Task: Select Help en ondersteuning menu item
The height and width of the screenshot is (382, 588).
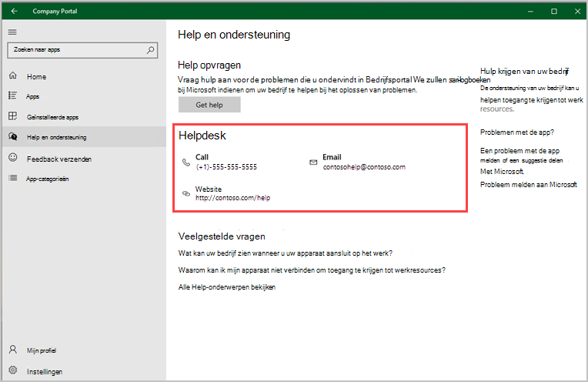Action: pos(84,137)
